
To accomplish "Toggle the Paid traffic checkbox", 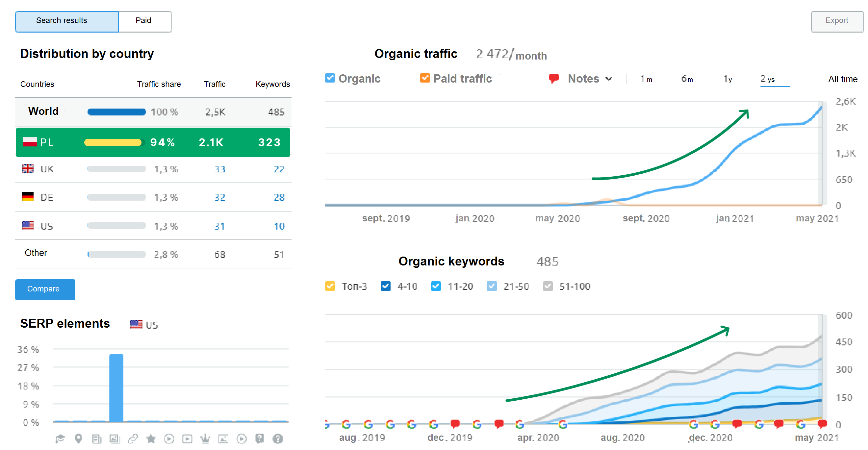I will [x=425, y=78].
